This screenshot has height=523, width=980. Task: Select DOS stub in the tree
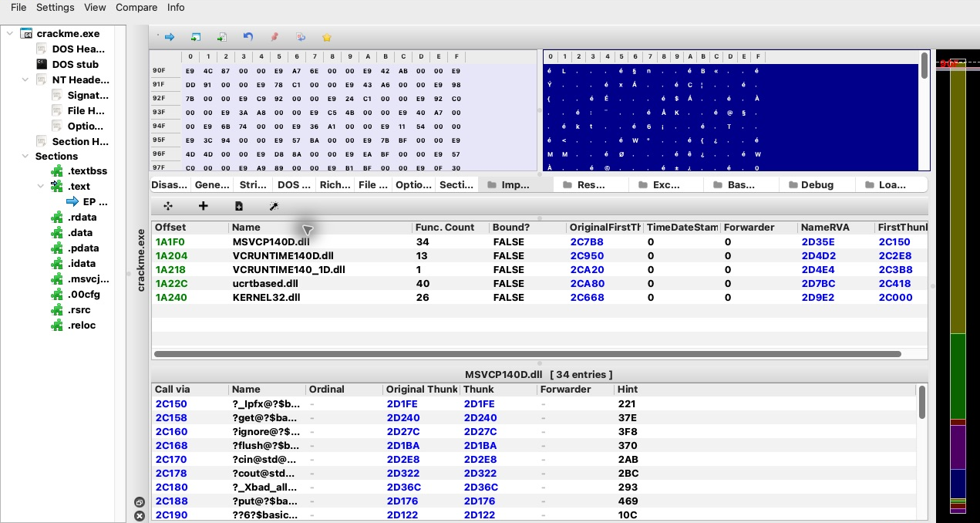pos(76,64)
